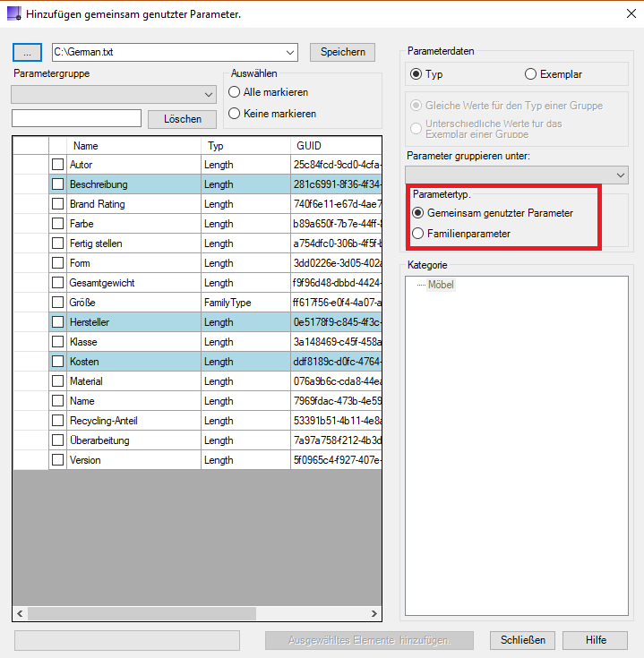Check the Material checkbox
The height and width of the screenshot is (658, 644).
click(58, 381)
